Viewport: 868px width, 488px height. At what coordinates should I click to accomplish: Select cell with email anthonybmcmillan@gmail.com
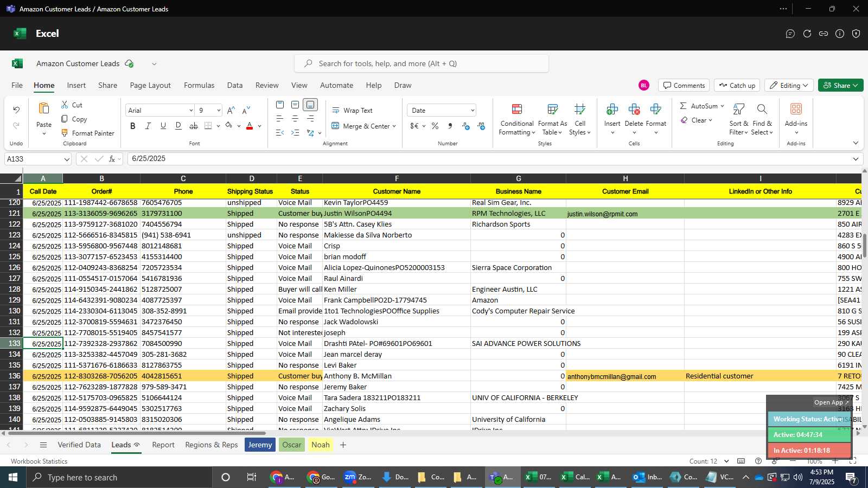(x=625, y=376)
